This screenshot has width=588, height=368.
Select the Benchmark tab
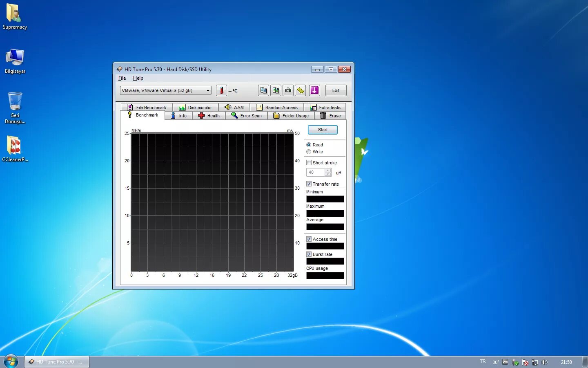click(143, 115)
